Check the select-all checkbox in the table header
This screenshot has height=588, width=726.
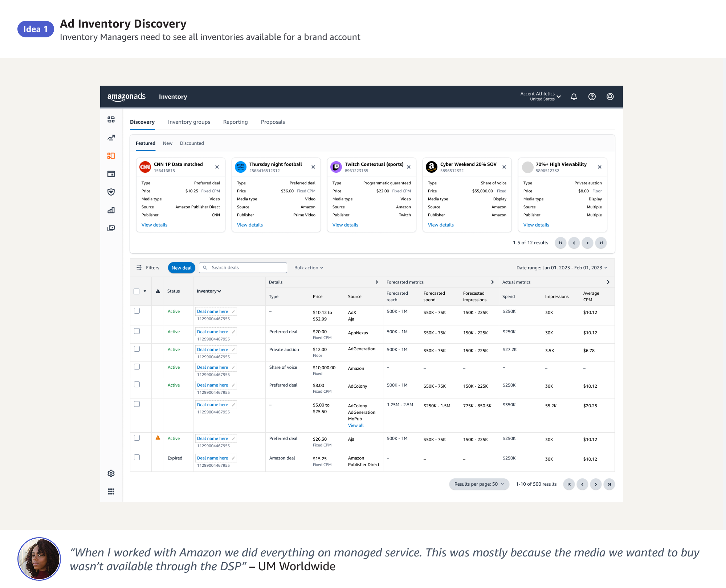coord(137,291)
